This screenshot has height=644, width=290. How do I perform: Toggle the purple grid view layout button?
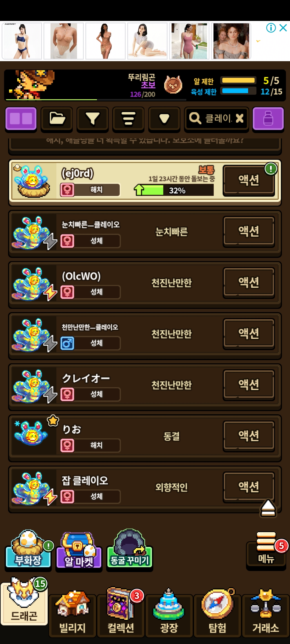click(x=21, y=119)
